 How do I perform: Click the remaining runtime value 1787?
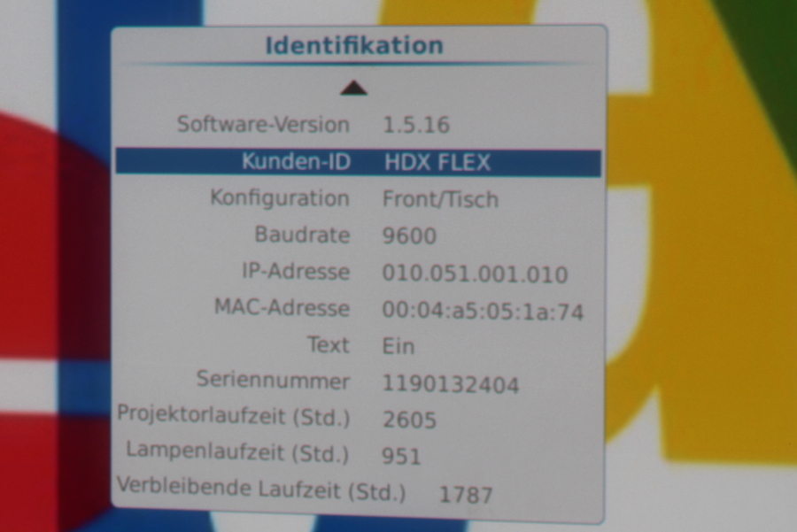point(466,495)
